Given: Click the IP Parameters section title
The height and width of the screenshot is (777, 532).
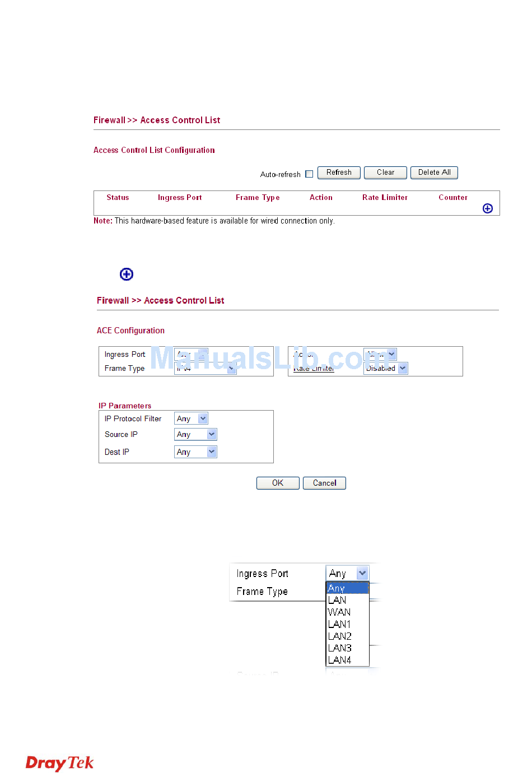Looking at the screenshot, I should pyautogui.click(x=125, y=406).
